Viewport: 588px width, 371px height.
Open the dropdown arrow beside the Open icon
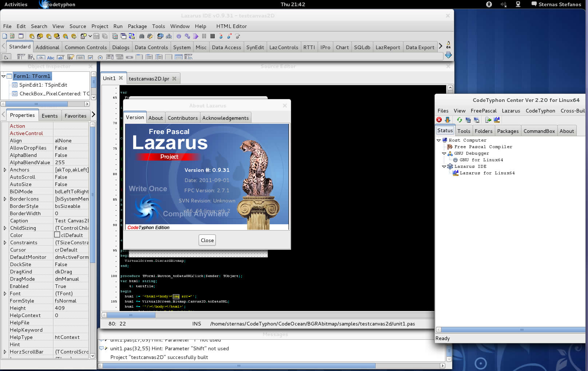90,36
